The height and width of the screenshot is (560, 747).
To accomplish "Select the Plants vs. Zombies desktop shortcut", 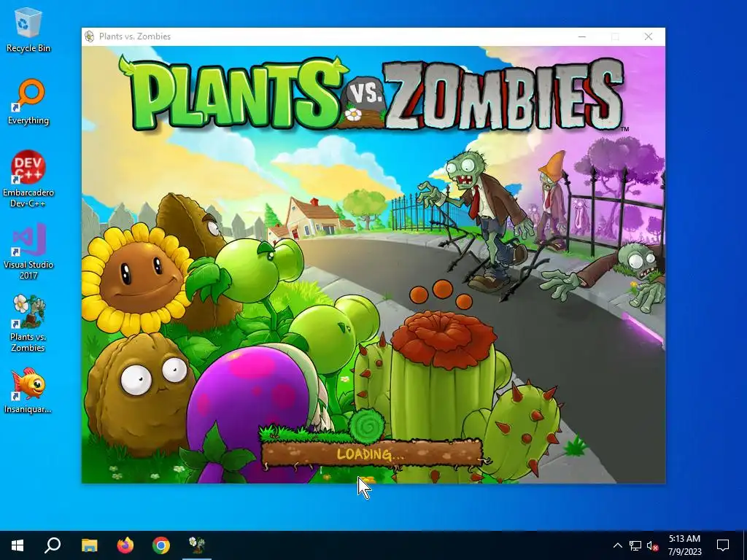I will click(x=28, y=323).
